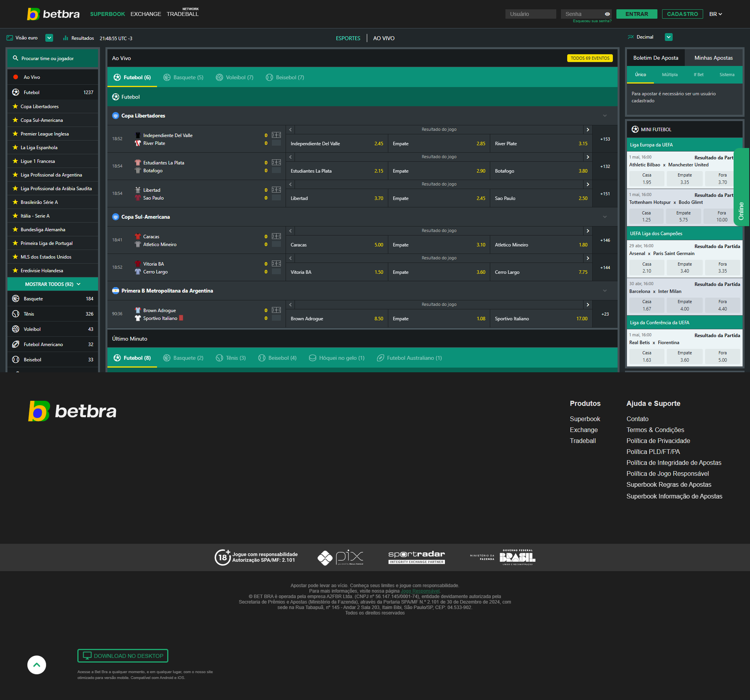The width and height of the screenshot is (750, 700).
Task: Switch to Tênis (3) Último Minuto tab
Action: point(231,358)
